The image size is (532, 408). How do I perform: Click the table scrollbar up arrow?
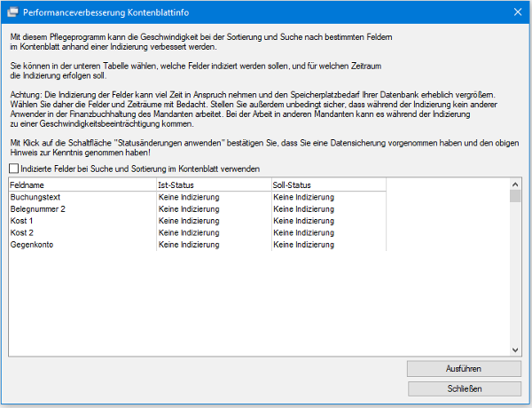[x=515, y=184]
